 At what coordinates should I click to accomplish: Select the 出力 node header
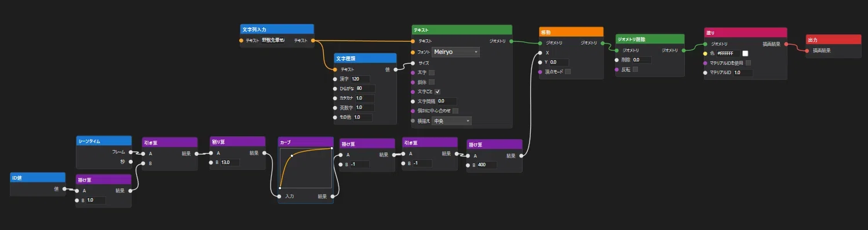coord(834,39)
